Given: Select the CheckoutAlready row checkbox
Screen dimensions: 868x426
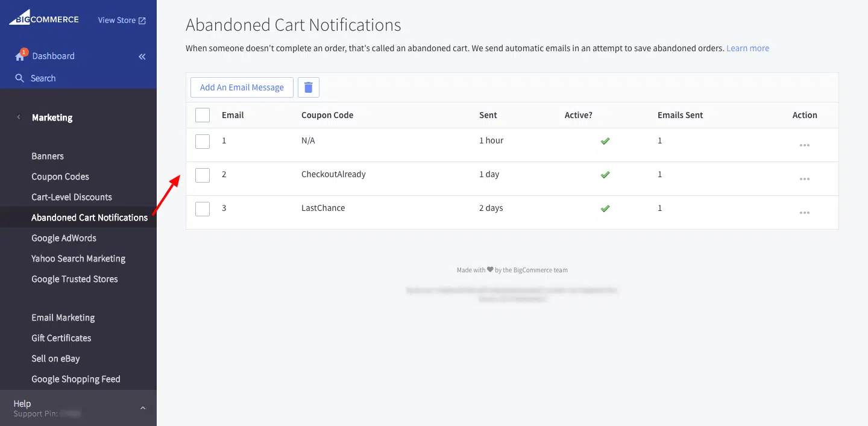Looking at the screenshot, I should tap(203, 175).
